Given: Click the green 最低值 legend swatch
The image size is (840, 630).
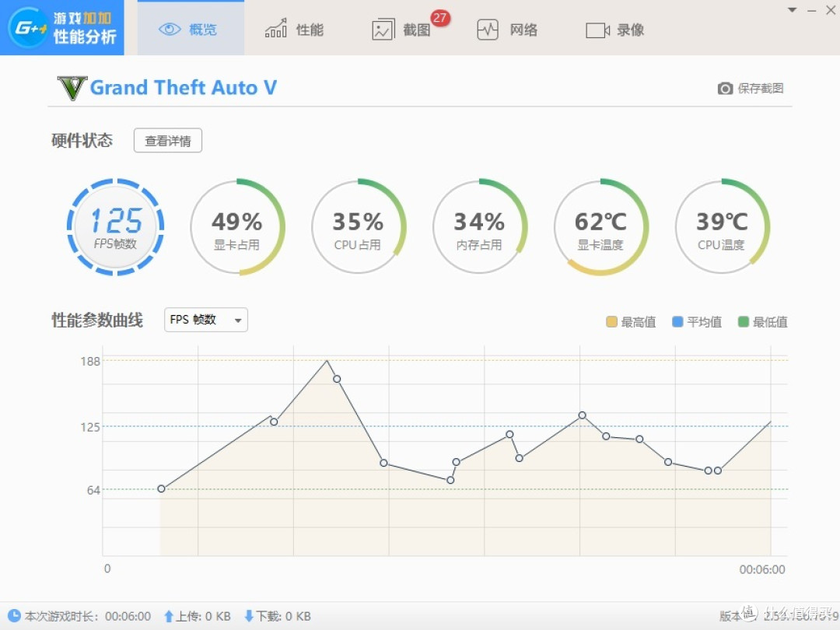Looking at the screenshot, I should [x=743, y=321].
